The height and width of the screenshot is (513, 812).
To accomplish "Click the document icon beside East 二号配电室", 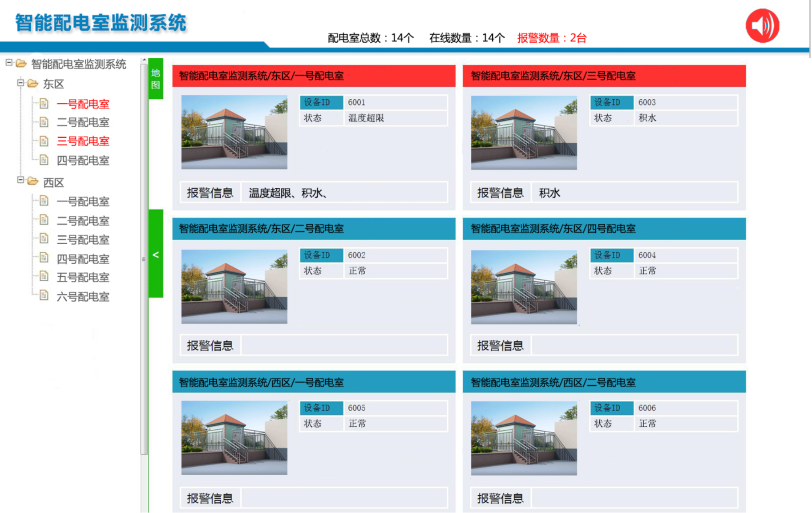I will [44, 122].
